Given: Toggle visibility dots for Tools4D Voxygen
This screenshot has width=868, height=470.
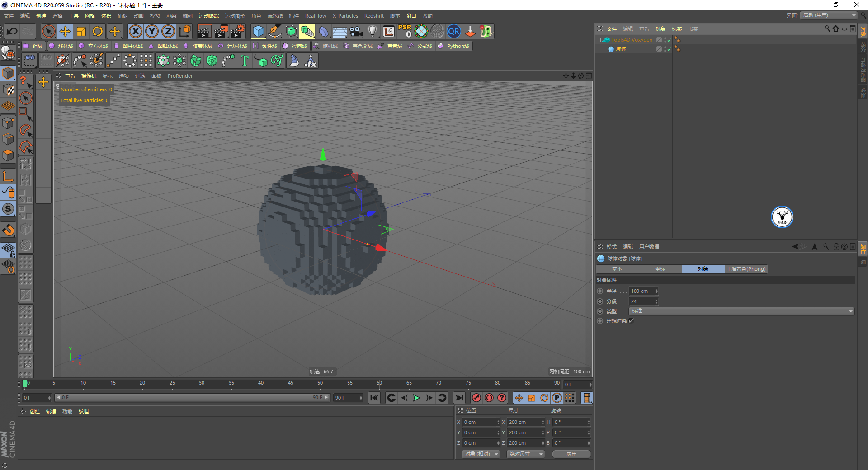Looking at the screenshot, I should pyautogui.click(x=665, y=40).
